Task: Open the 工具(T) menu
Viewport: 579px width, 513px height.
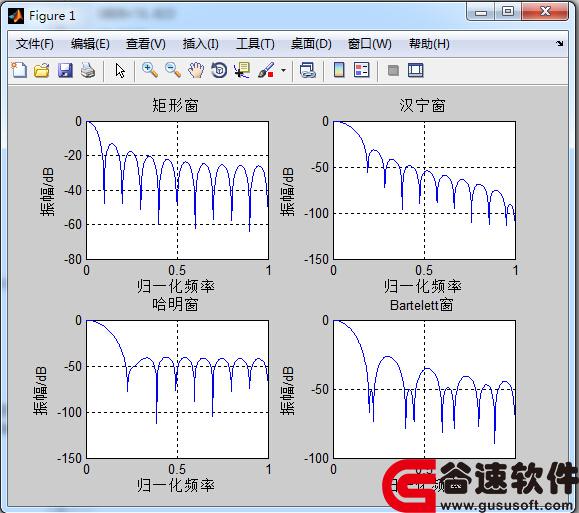Action: (255, 44)
